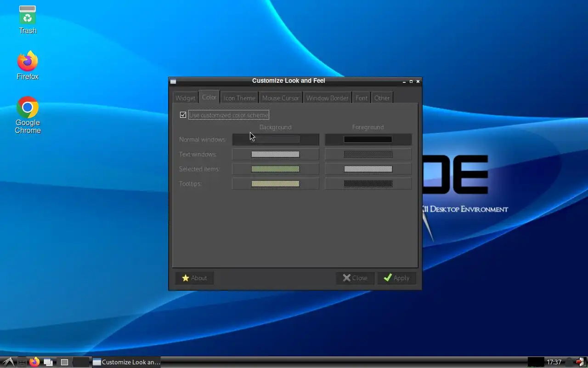Viewport: 588px width, 368px height.
Task: Maximize the Customize Look and Feel window
Action: coord(411,81)
